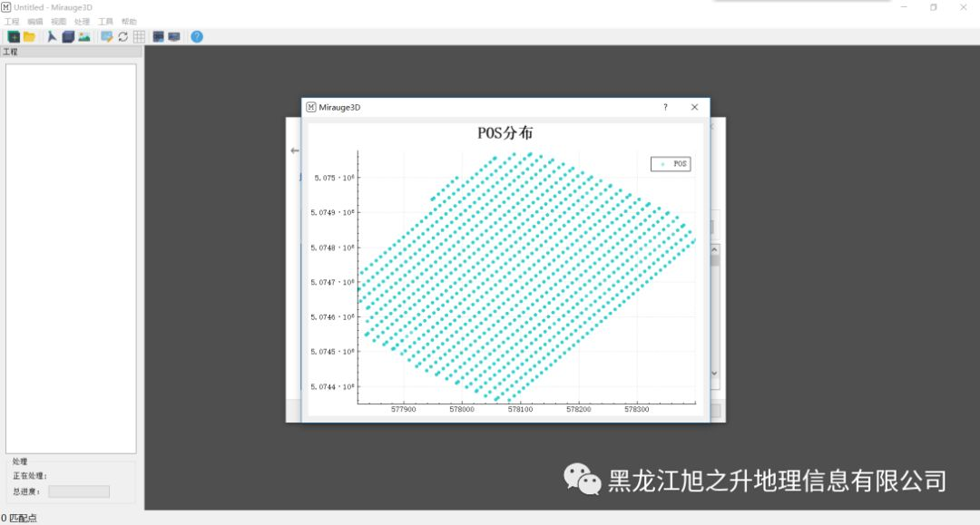Click the ? help button on the POS dialog
Image resolution: width=980 pixels, height=525 pixels.
tap(665, 107)
